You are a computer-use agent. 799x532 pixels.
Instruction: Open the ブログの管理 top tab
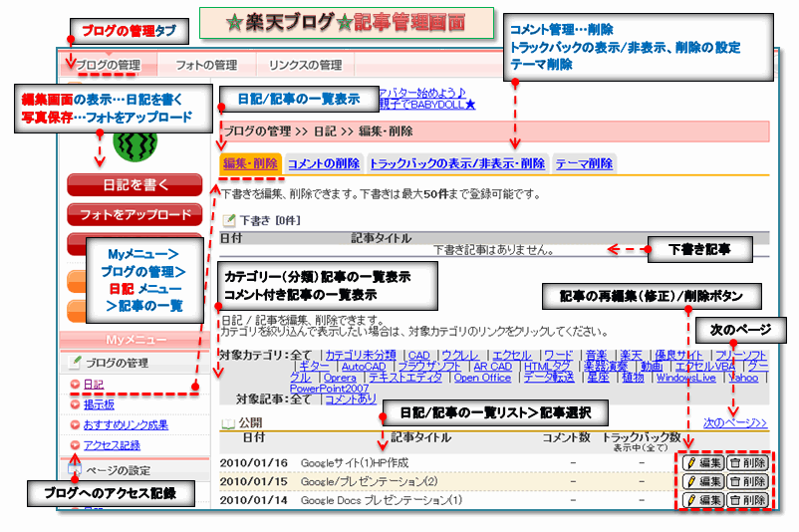click(108, 65)
